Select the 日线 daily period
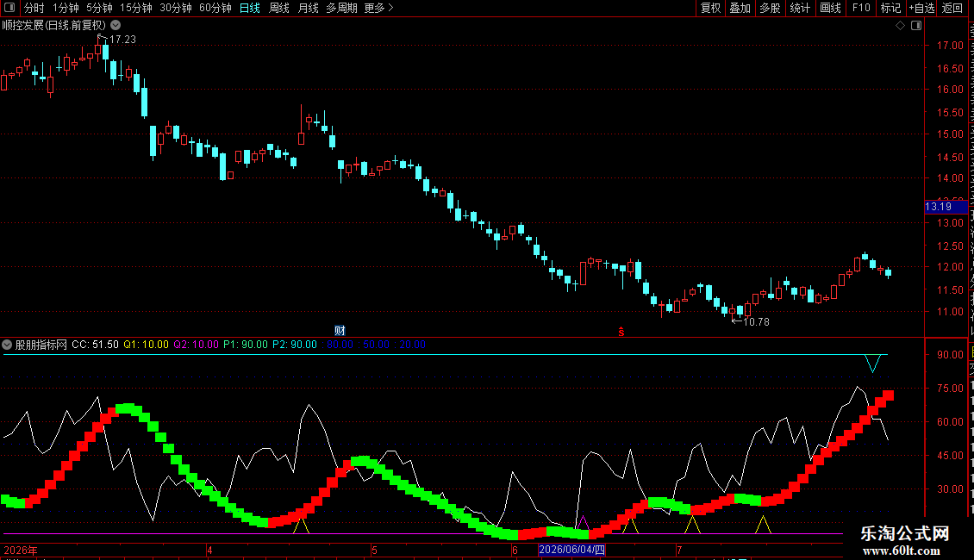The width and height of the screenshot is (974, 560). [250, 8]
